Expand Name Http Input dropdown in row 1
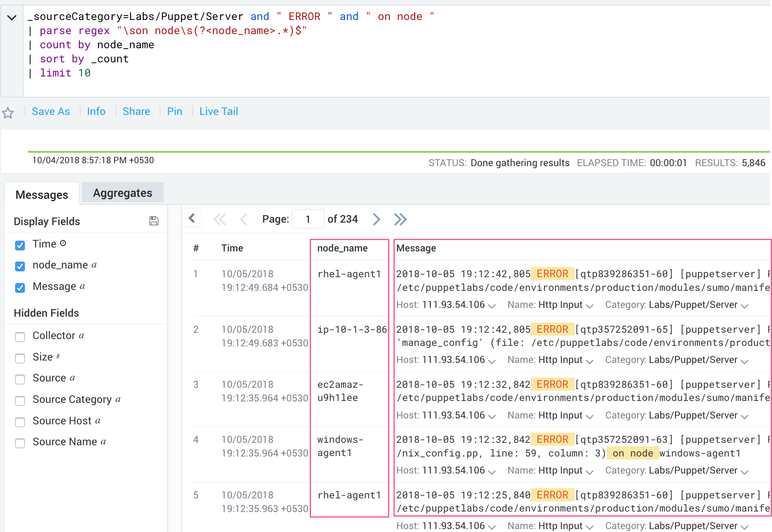 [590, 306]
